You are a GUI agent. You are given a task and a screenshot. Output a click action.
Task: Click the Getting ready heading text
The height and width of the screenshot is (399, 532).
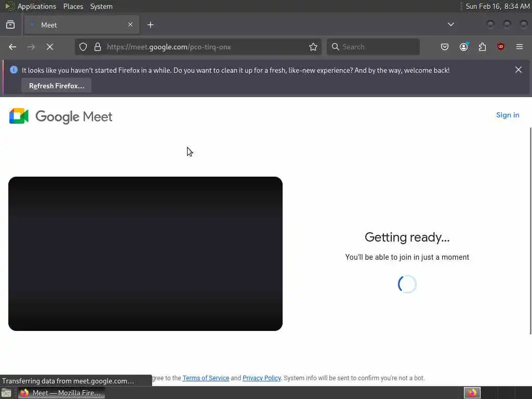407,237
